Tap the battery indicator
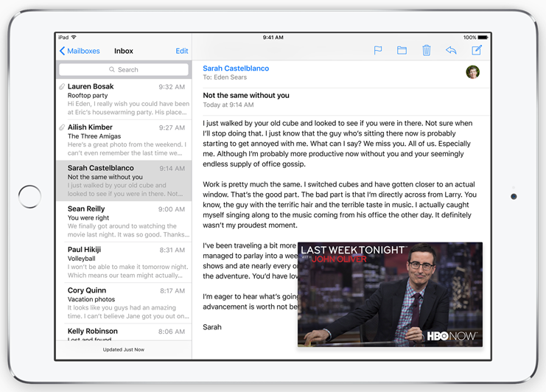The image size is (546, 392). pos(483,38)
